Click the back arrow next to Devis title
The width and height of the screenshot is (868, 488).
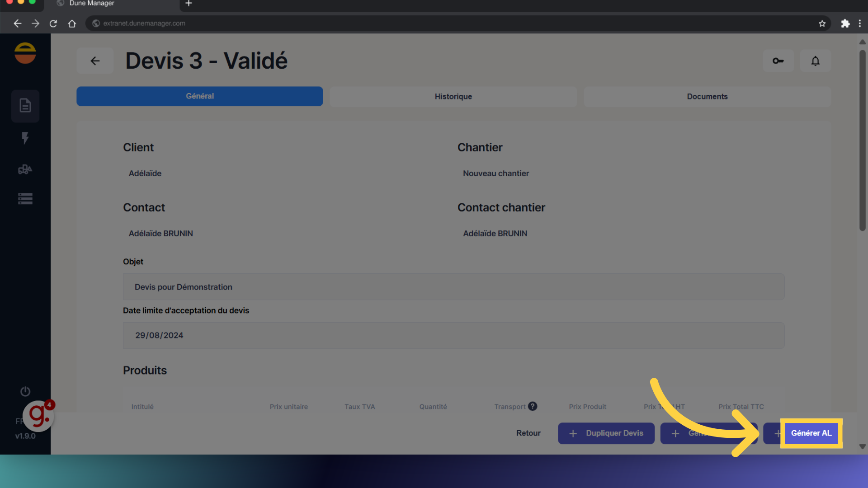click(x=95, y=61)
